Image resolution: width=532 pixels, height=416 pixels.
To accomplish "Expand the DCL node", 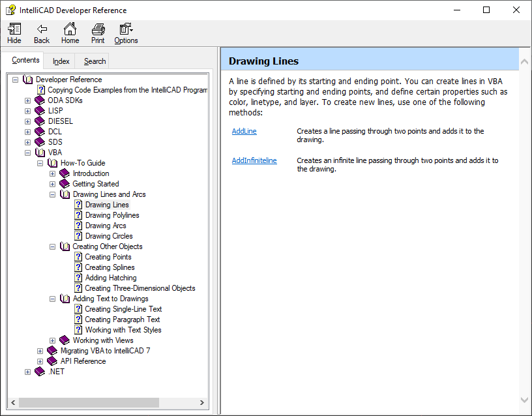I will pos(28,132).
